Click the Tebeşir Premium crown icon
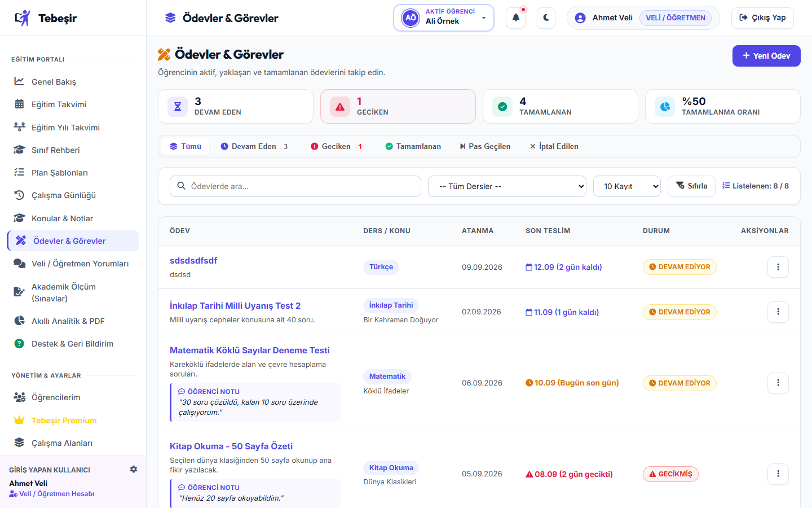The image size is (812, 508). tap(19, 421)
